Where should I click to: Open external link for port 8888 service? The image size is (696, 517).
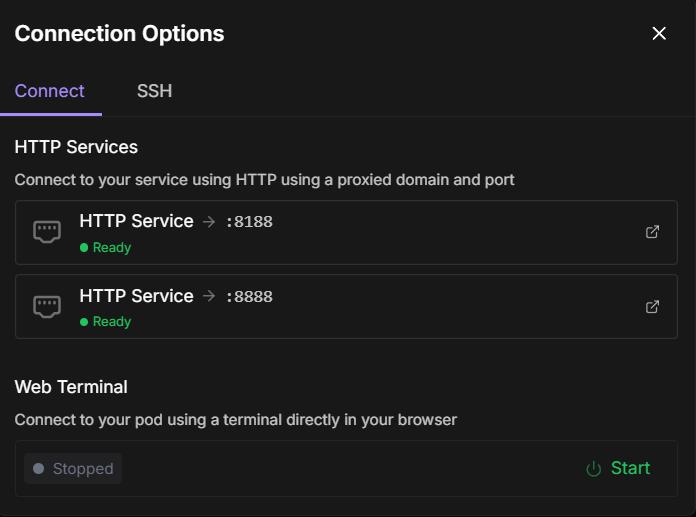(x=652, y=307)
